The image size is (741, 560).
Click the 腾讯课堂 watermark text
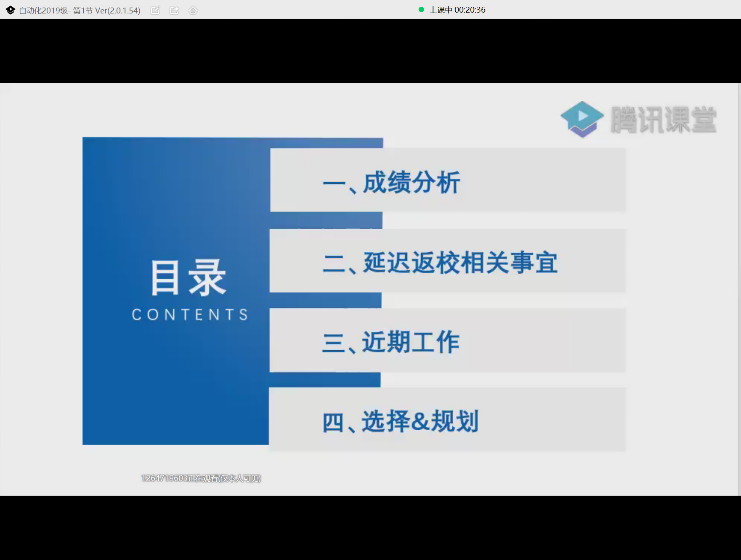coord(664,120)
